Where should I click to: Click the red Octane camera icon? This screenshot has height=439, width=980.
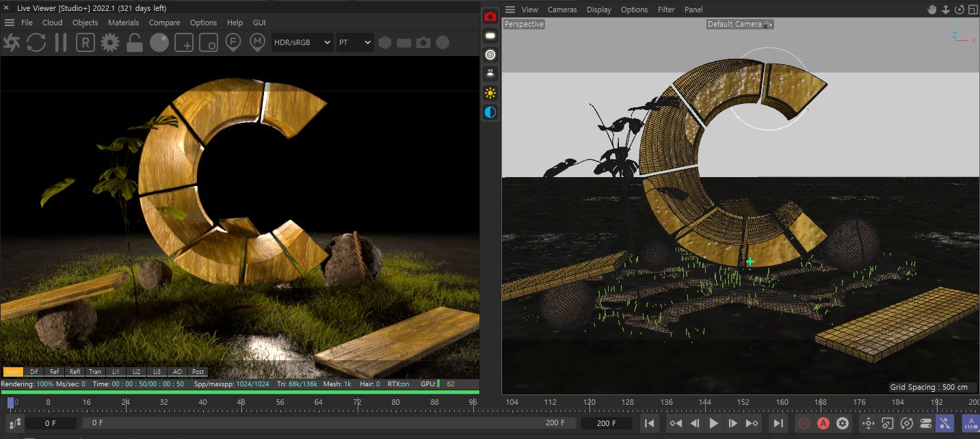pyautogui.click(x=490, y=16)
